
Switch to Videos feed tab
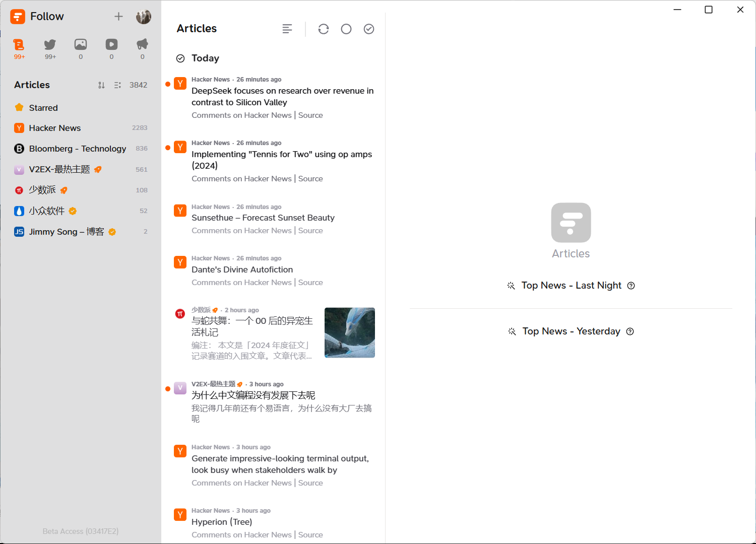[111, 49]
